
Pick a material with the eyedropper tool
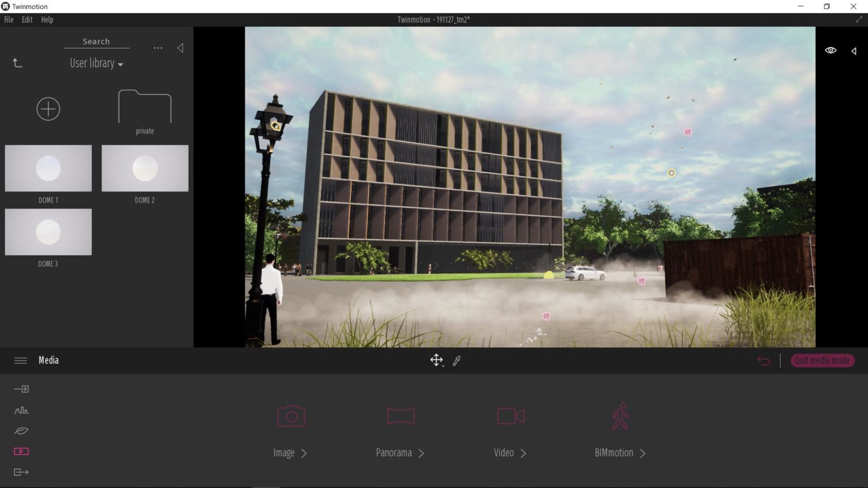click(457, 360)
